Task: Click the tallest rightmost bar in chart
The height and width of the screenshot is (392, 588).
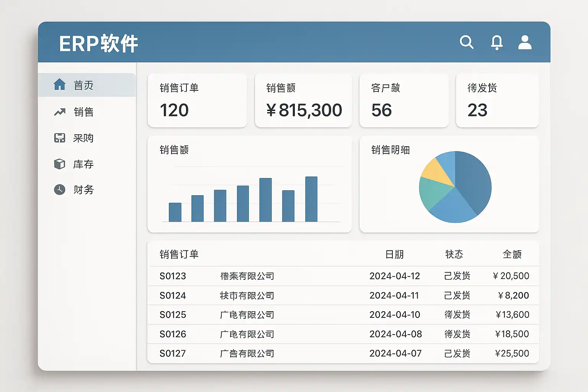Action: (311, 199)
